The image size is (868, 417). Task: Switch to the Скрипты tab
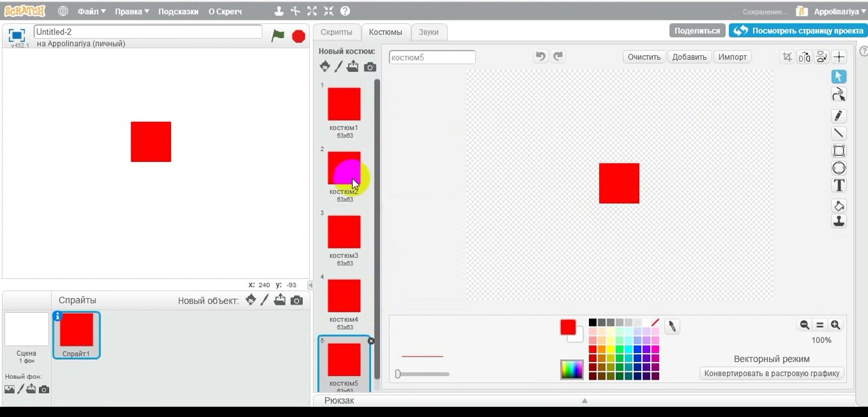point(336,32)
